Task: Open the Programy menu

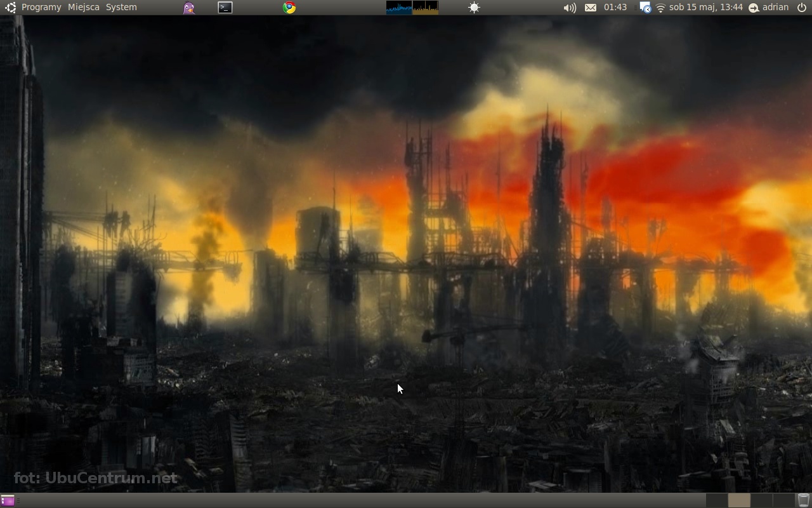Action: pyautogui.click(x=41, y=8)
